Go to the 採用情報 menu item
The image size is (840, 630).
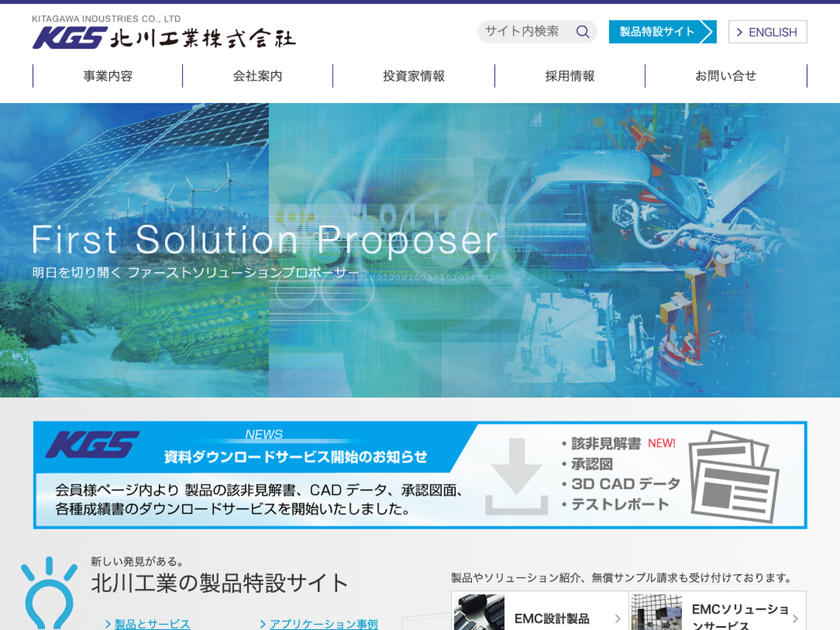click(x=570, y=76)
